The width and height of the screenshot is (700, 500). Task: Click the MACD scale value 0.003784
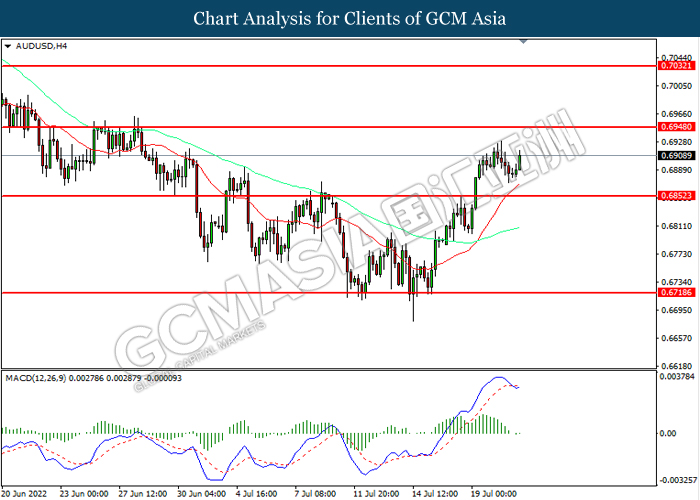[x=677, y=377]
